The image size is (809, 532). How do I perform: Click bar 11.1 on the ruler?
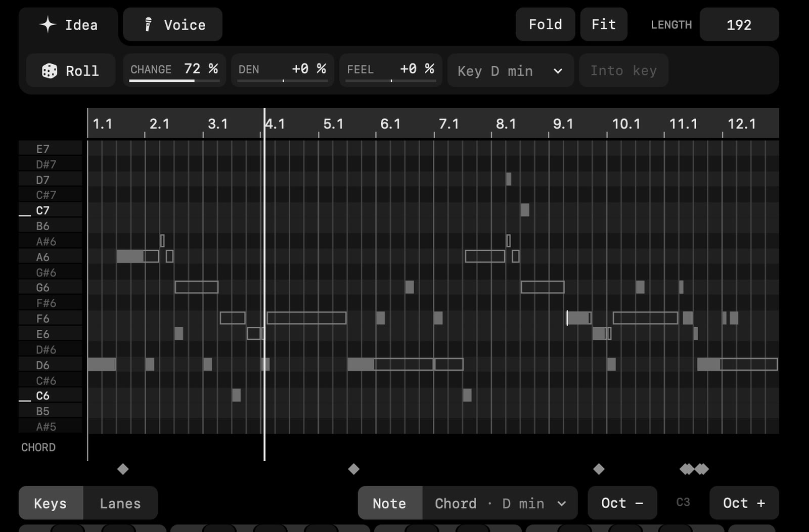click(x=684, y=124)
